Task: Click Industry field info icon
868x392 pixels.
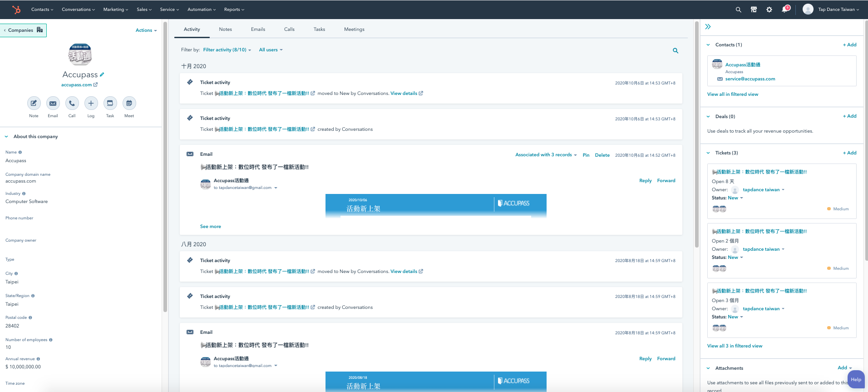Action: pyautogui.click(x=24, y=194)
